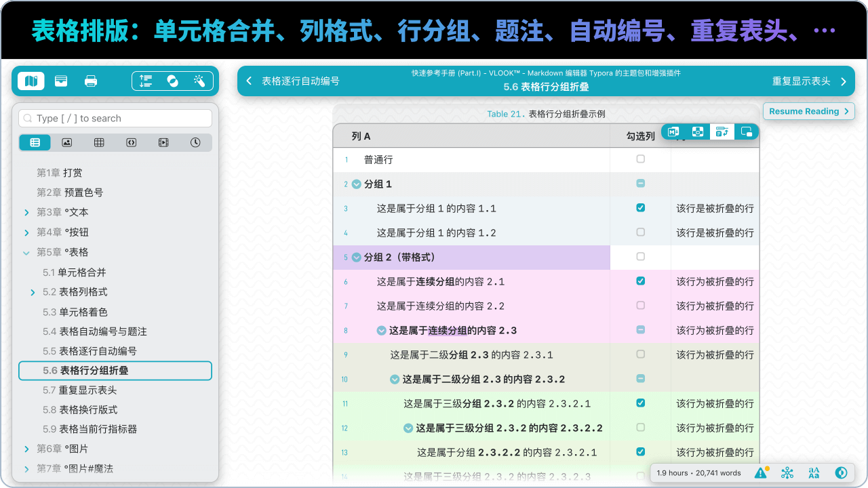
Task: Collapse the 分组 2（带格式）row group
Action: coord(357,258)
